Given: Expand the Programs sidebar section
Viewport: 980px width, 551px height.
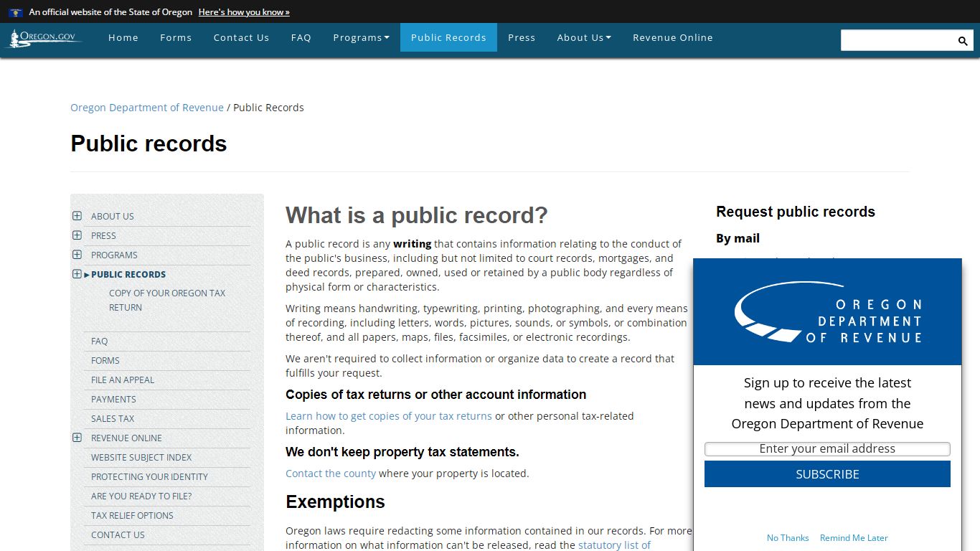Looking at the screenshot, I should [x=77, y=255].
